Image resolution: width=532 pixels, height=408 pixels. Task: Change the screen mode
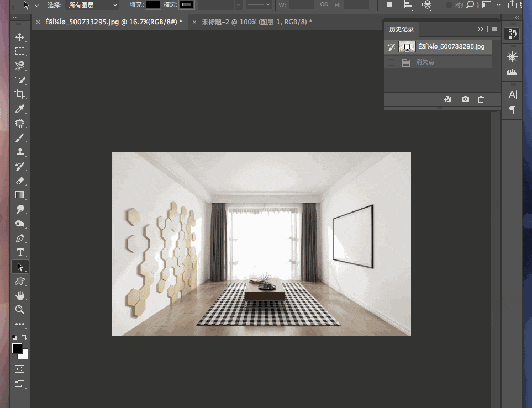pyautogui.click(x=20, y=384)
